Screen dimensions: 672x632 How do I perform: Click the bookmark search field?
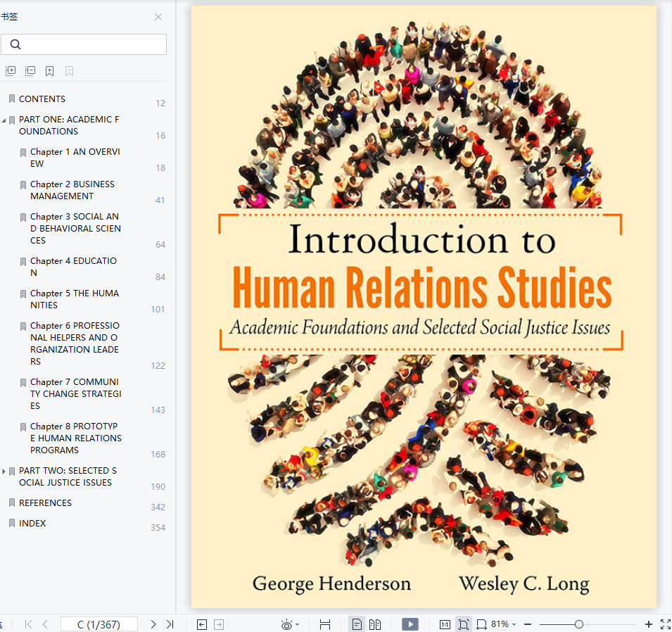[x=84, y=44]
